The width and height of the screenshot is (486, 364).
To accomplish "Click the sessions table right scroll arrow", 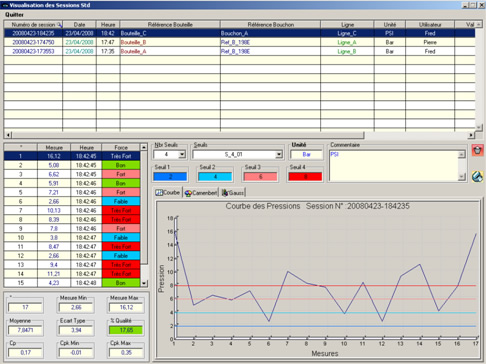I will (471, 135).
